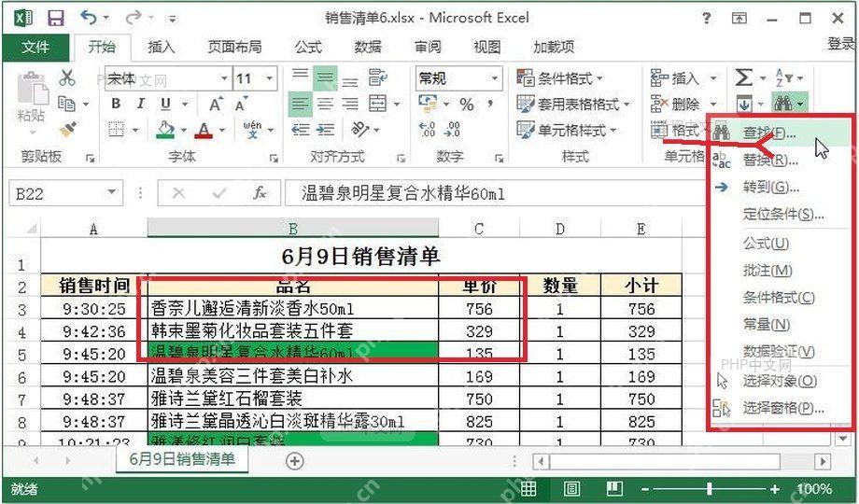The image size is (859, 504).
Task: Click the Borders icon
Action: pyautogui.click(x=116, y=130)
